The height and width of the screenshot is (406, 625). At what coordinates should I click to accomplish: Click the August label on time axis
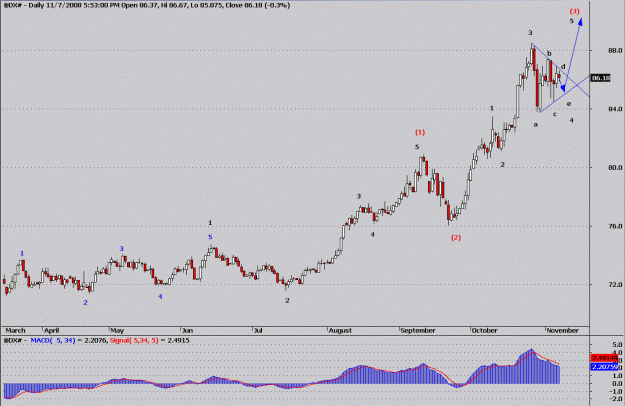(340, 330)
